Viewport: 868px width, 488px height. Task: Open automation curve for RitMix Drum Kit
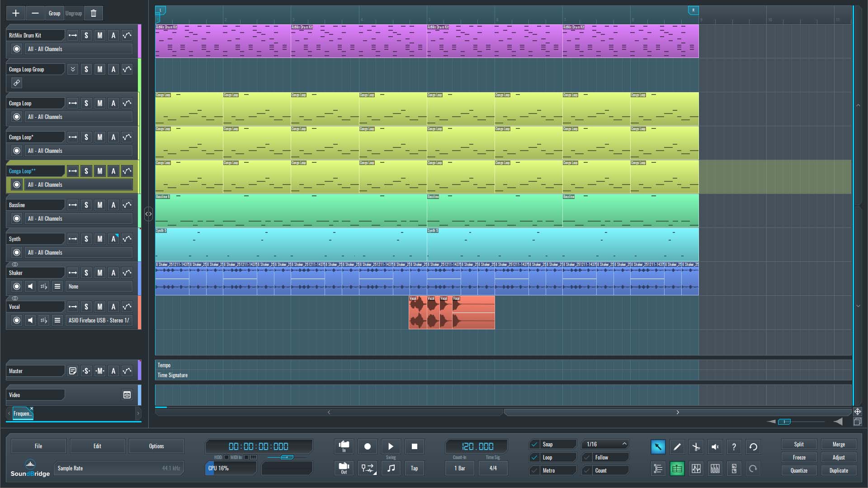[127, 35]
